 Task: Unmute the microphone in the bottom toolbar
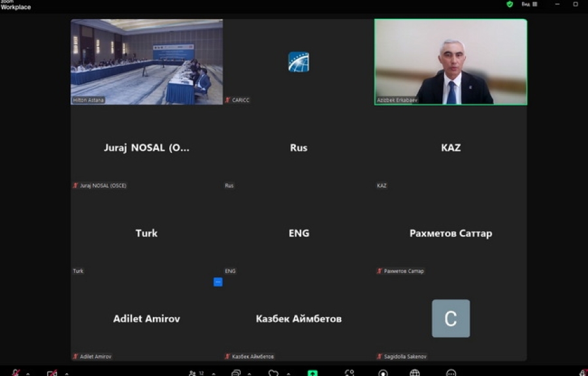16,373
